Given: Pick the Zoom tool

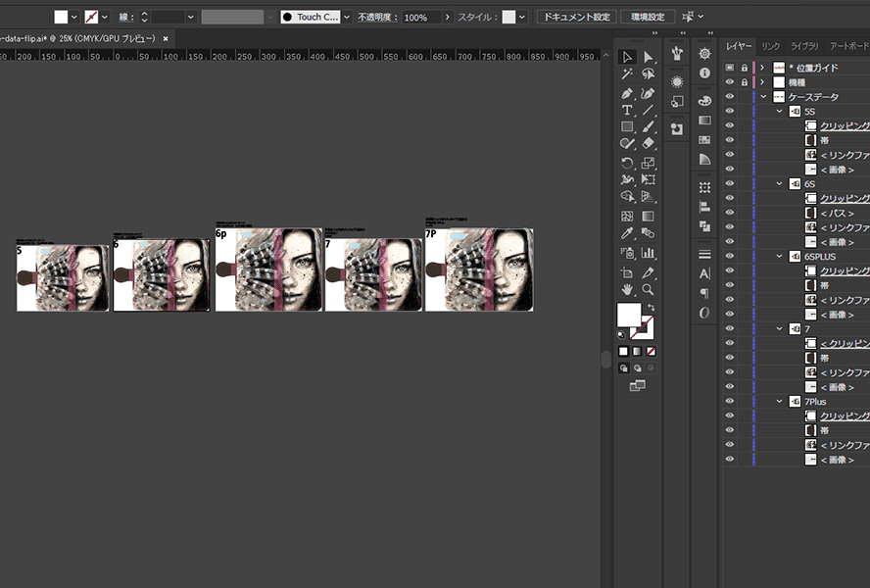Looking at the screenshot, I should coord(648,289).
